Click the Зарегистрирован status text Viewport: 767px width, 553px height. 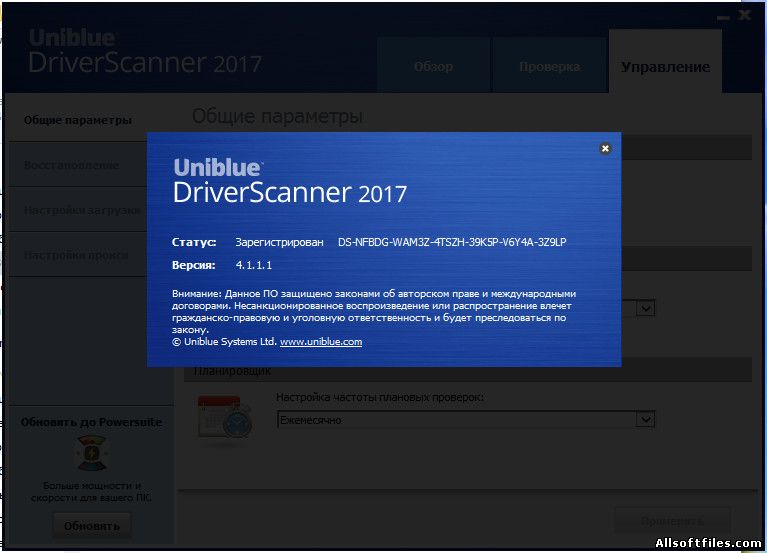(279, 242)
